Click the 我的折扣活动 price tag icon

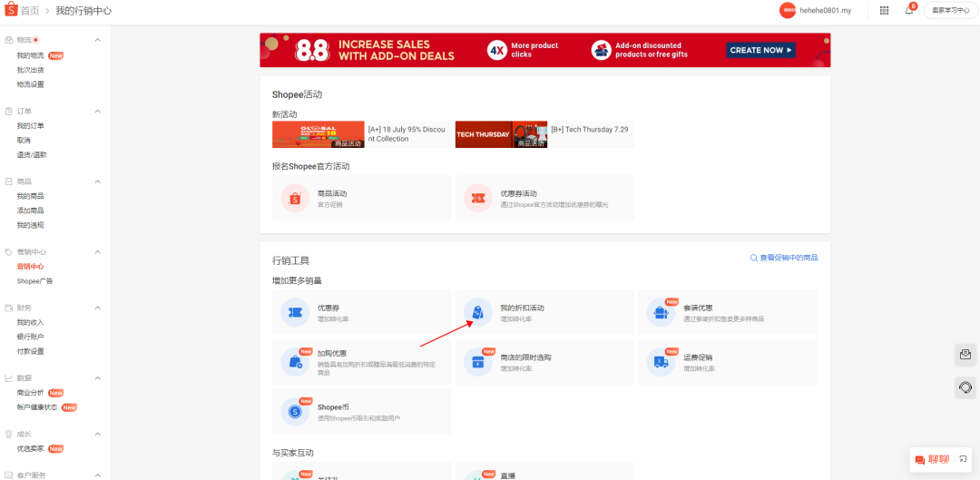pyautogui.click(x=478, y=312)
